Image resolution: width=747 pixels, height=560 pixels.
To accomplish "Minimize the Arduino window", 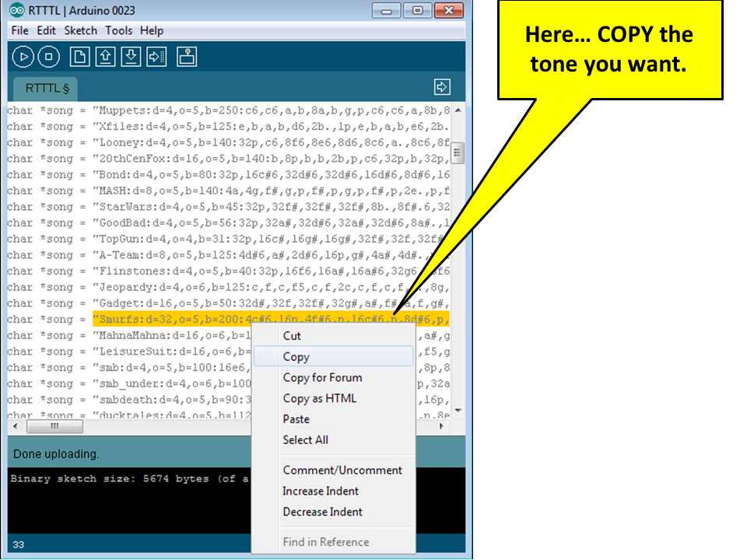I will pyautogui.click(x=387, y=10).
